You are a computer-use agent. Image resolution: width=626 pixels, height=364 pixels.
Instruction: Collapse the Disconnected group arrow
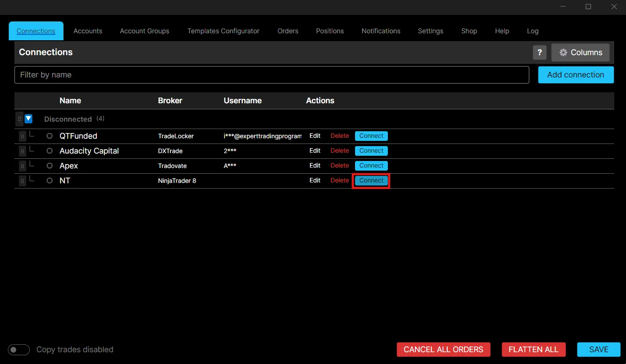coord(28,119)
